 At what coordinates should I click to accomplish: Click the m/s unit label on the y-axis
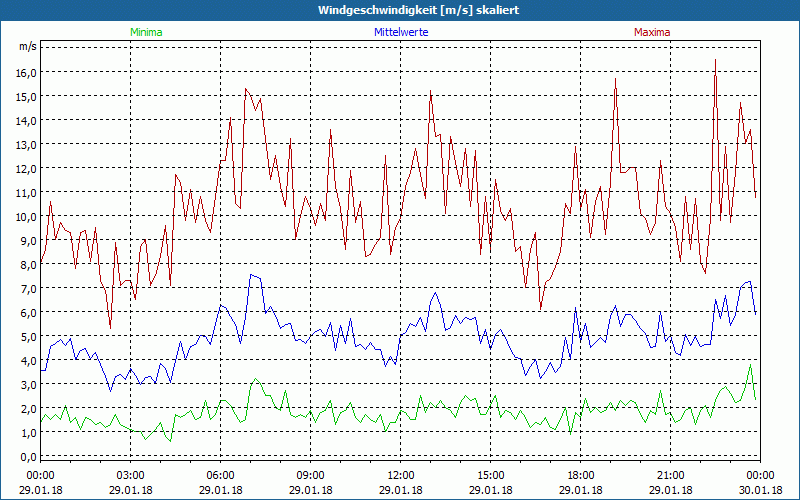(x=28, y=47)
